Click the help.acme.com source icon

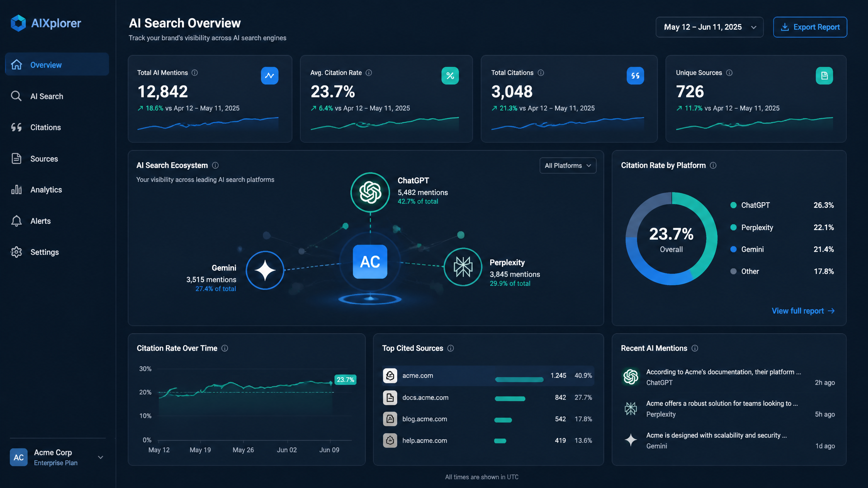pyautogui.click(x=390, y=441)
